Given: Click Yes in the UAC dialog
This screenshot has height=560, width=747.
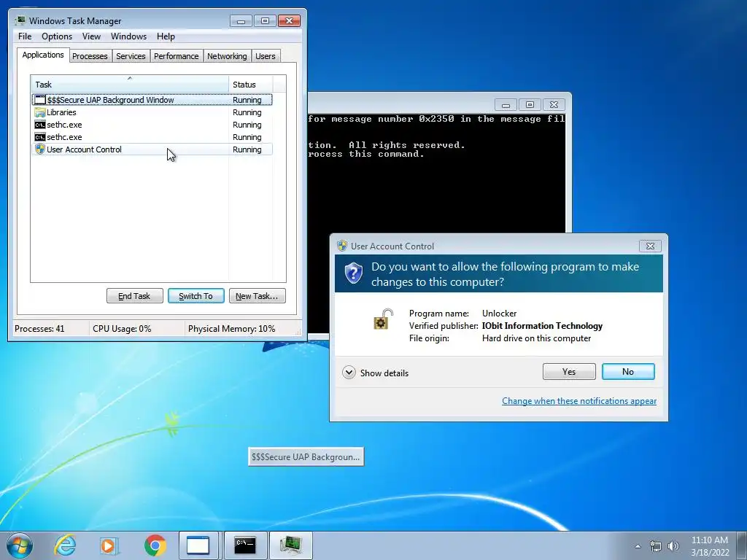Looking at the screenshot, I should coord(569,371).
